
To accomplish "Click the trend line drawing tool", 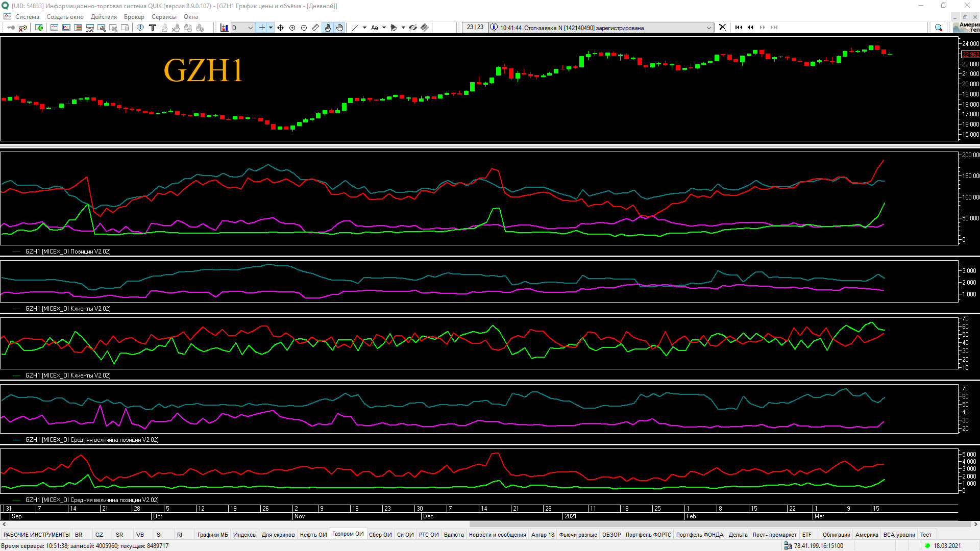I will [x=355, y=28].
